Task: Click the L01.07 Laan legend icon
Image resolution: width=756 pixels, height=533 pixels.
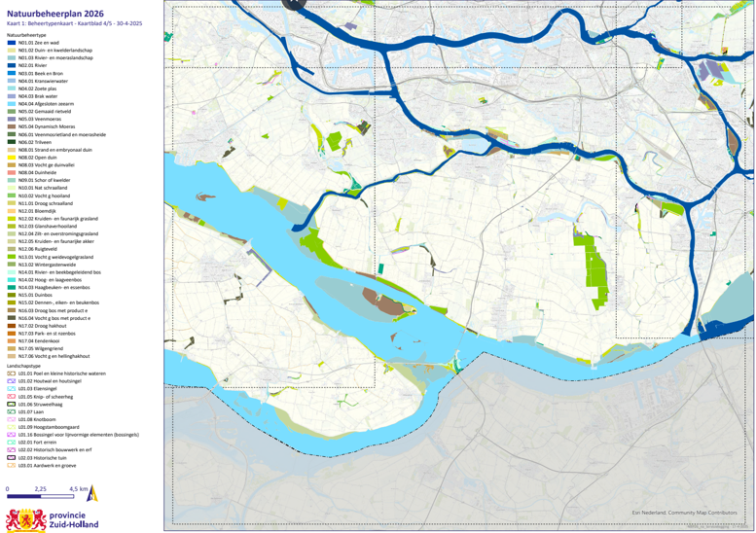Action: click(x=12, y=411)
